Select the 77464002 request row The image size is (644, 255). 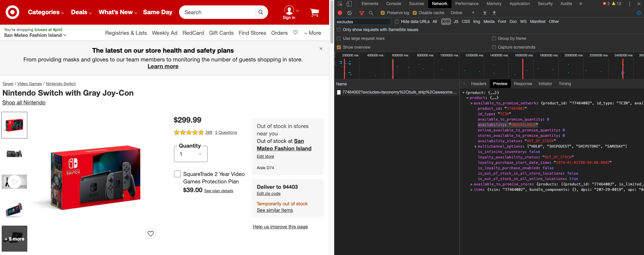point(397,92)
